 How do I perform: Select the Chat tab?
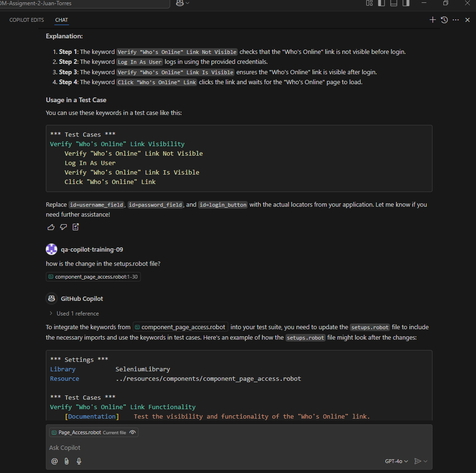61,20
